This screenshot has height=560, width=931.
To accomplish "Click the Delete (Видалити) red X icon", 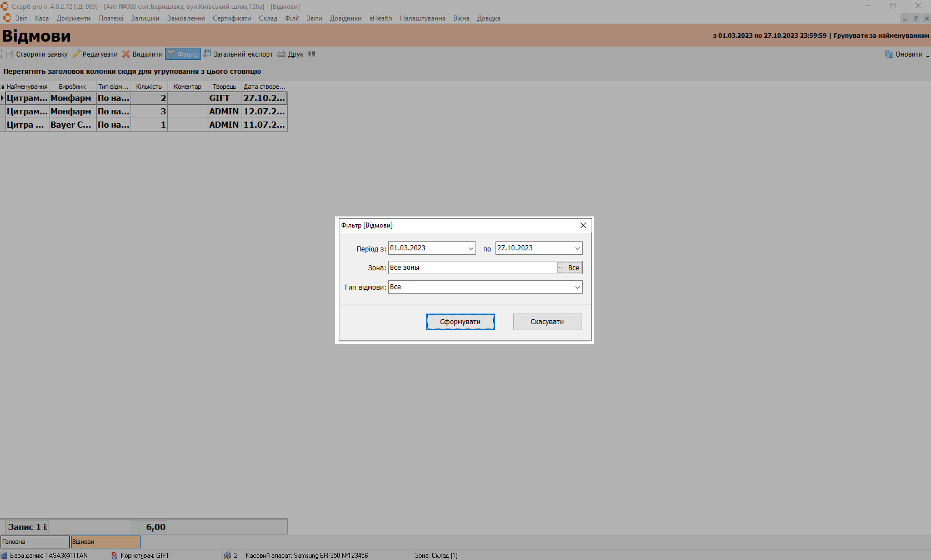I will (126, 54).
